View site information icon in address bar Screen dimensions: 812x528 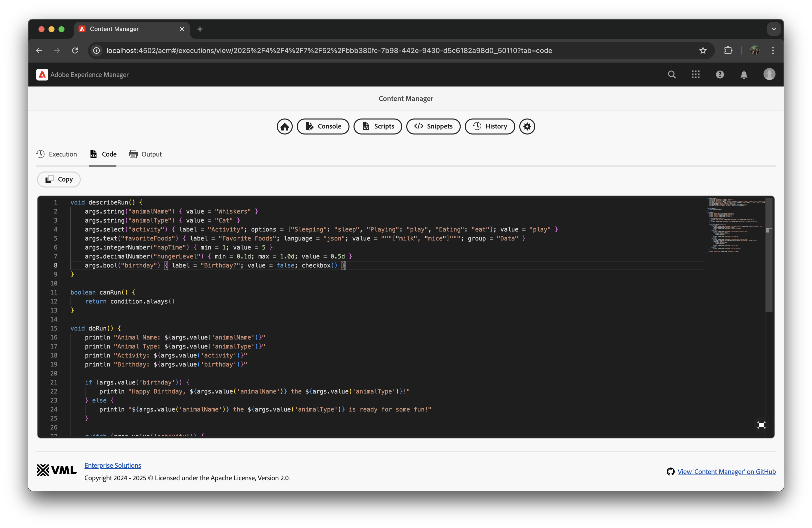point(97,50)
